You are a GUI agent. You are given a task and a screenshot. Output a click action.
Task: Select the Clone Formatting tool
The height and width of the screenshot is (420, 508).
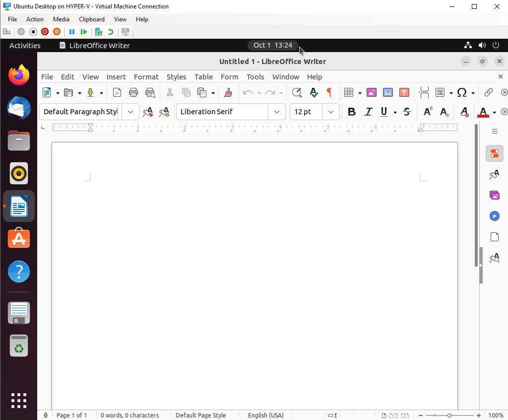tap(228, 92)
